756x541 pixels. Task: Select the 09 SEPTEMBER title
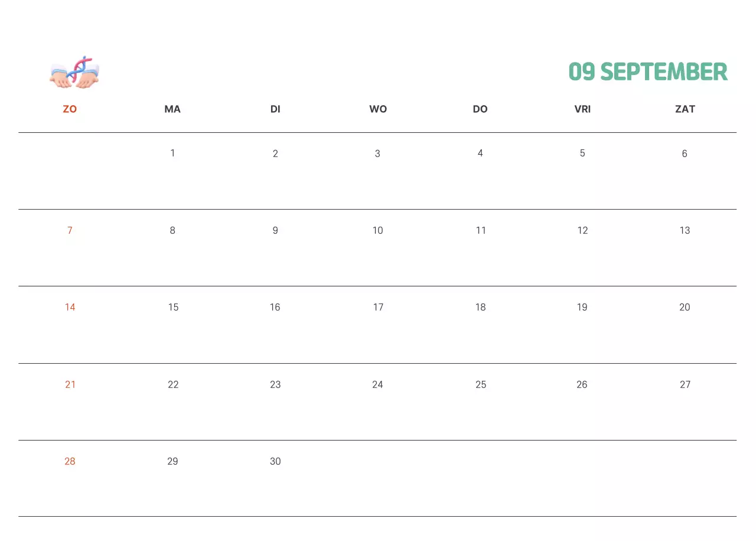(648, 72)
